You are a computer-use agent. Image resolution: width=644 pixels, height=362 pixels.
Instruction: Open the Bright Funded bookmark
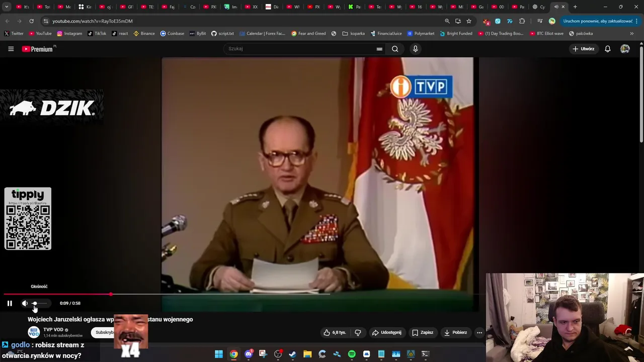tap(456, 34)
